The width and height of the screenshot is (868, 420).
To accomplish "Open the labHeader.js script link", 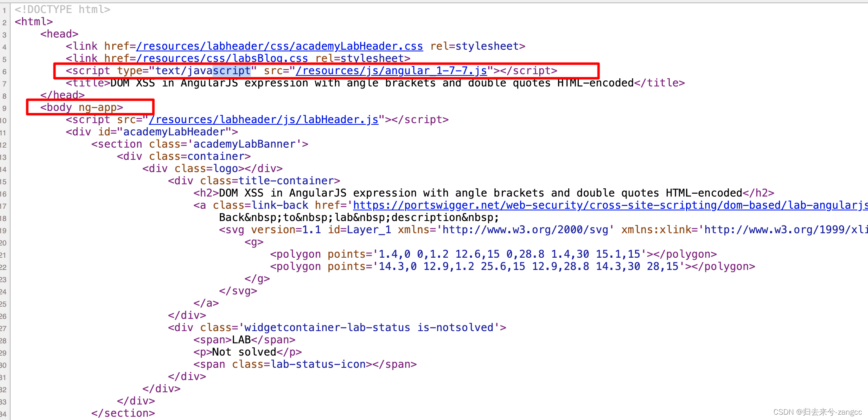I will pos(263,119).
